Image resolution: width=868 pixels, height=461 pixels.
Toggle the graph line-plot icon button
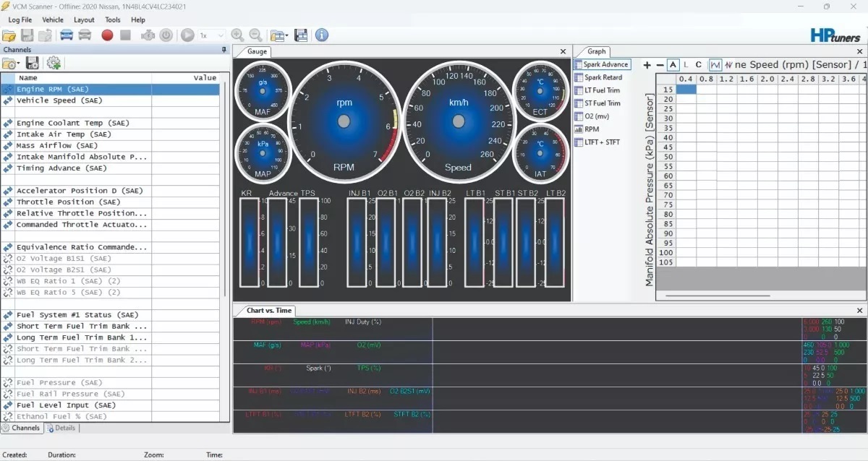(x=715, y=65)
